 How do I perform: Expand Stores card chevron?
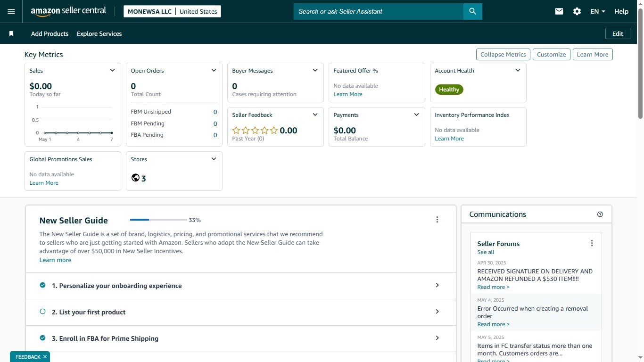click(x=214, y=159)
